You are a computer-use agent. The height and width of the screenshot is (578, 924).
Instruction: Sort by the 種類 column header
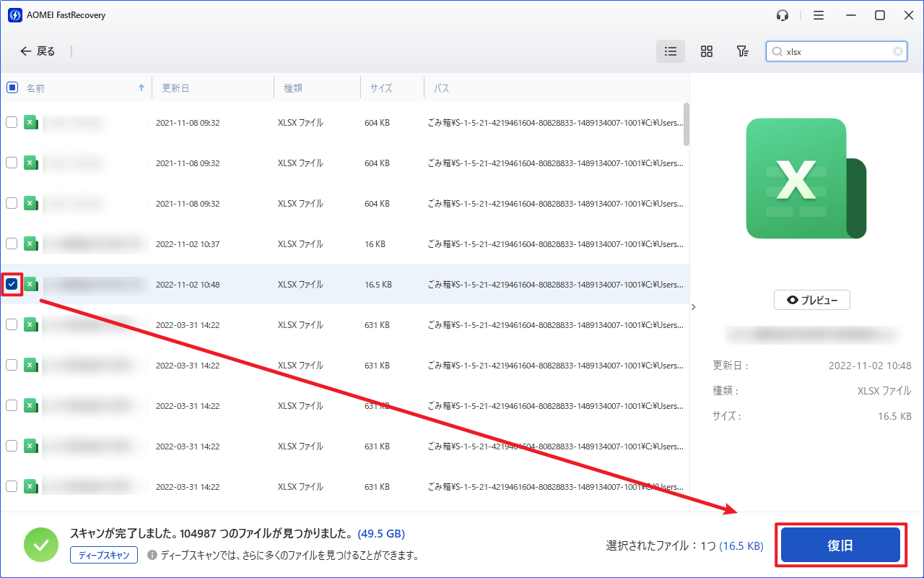tap(293, 88)
